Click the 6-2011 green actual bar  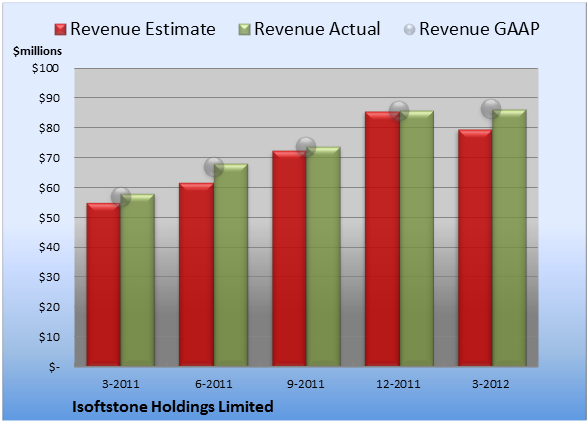pyautogui.click(x=231, y=265)
